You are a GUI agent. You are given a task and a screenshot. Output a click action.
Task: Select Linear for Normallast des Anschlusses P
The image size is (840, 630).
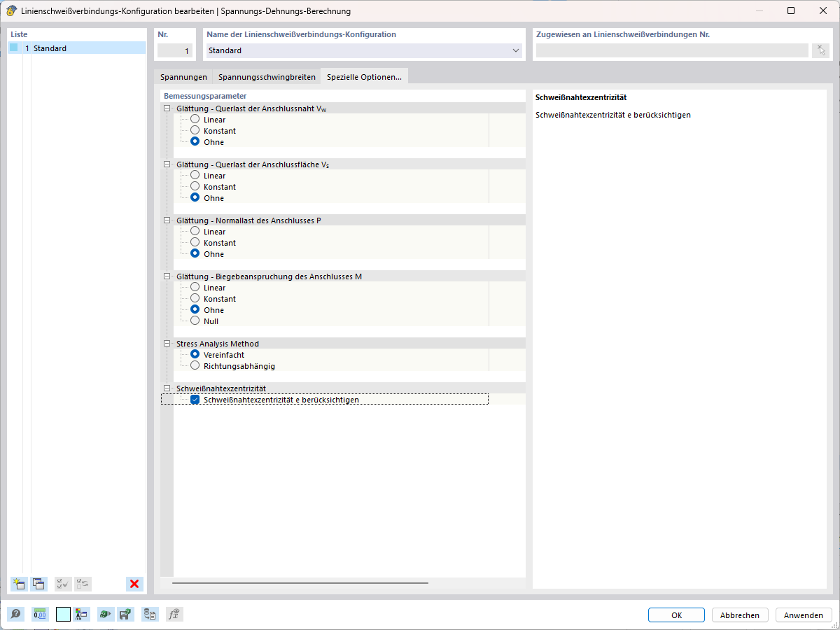[x=195, y=232]
